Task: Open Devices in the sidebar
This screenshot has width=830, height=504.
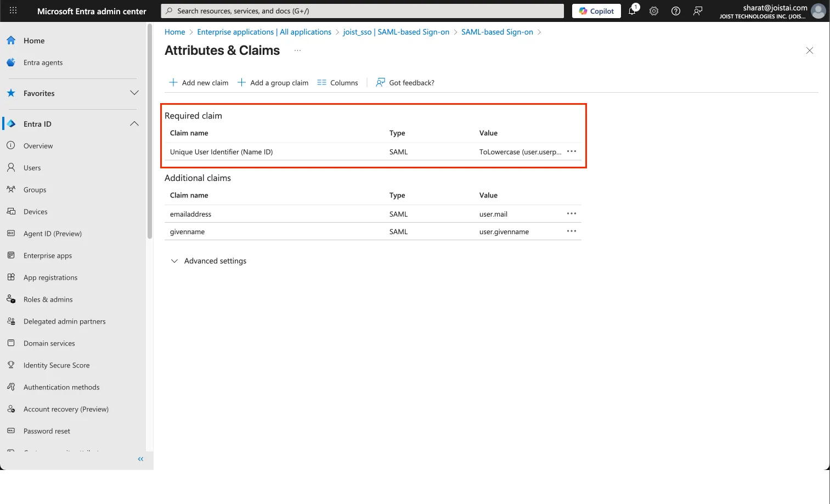Action: point(35,212)
